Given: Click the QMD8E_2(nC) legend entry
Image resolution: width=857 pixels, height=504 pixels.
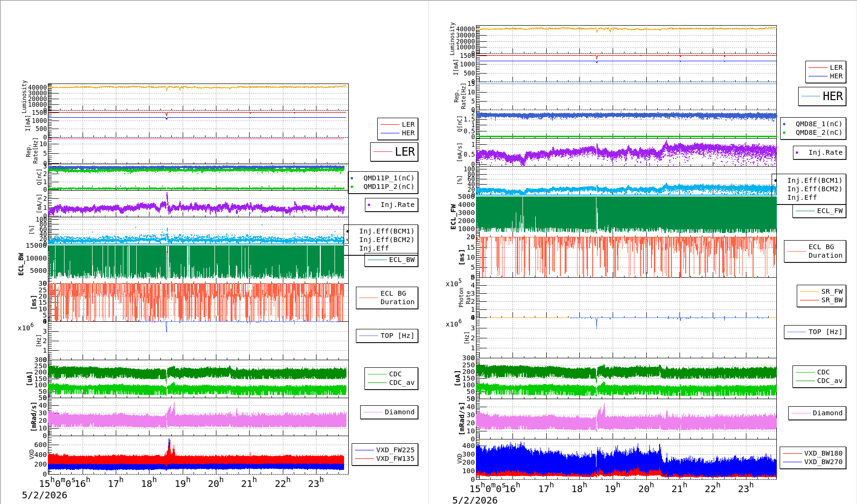Looking at the screenshot, I should [813, 132].
